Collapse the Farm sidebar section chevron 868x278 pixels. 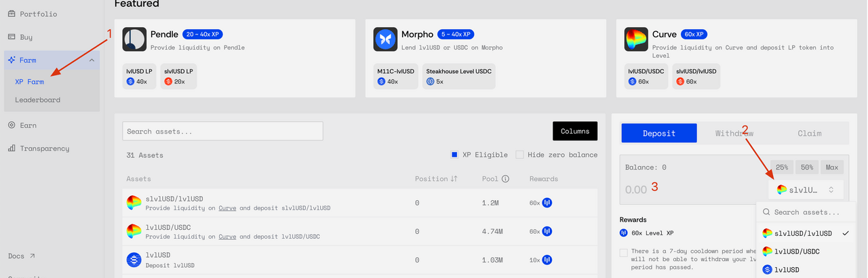click(92, 60)
